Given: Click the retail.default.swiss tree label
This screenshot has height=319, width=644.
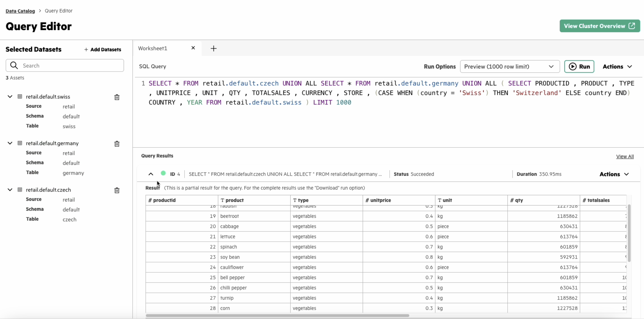Looking at the screenshot, I should (48, 97).
